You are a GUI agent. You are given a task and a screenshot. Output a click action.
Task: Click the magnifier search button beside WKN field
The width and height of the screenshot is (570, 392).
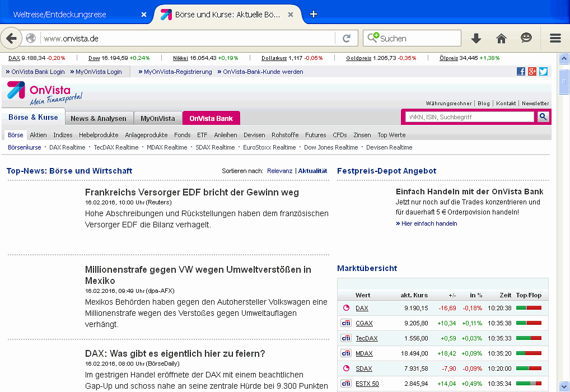[543, 116]
